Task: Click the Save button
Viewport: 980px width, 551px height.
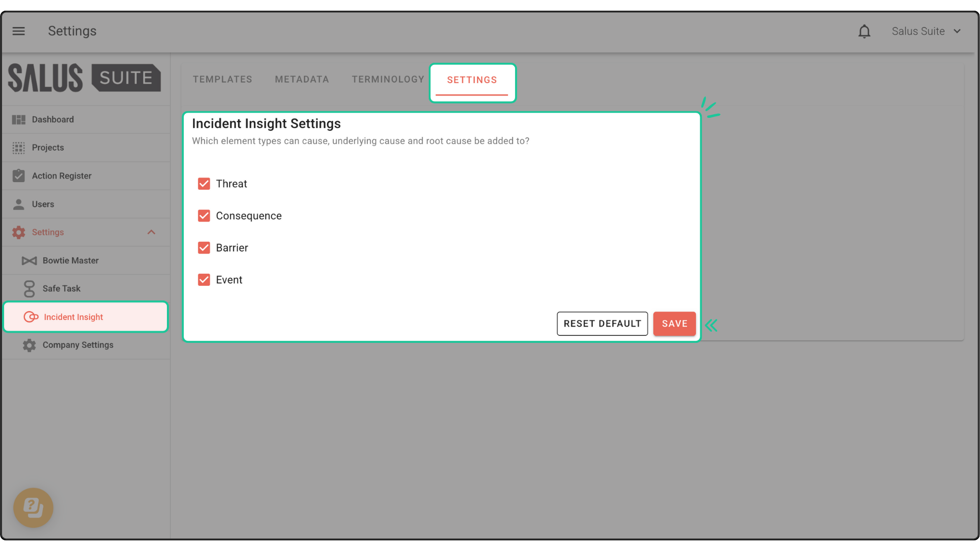Action: (x=674, y=324)
